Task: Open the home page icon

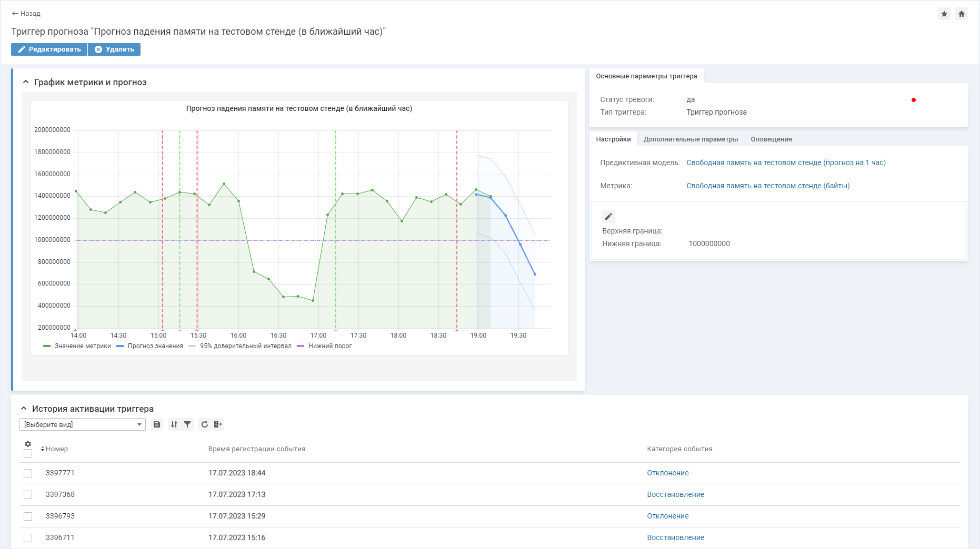Action: 962,14
